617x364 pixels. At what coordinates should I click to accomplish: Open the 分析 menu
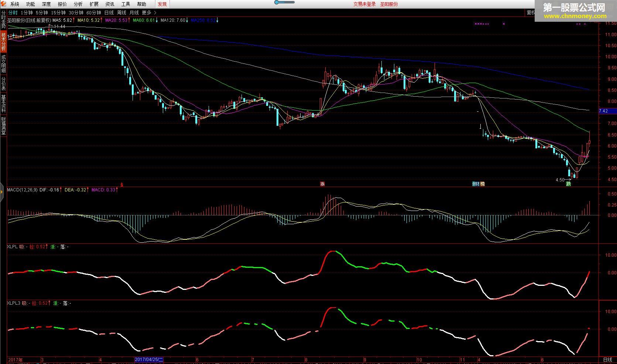[x=78, y=4]
